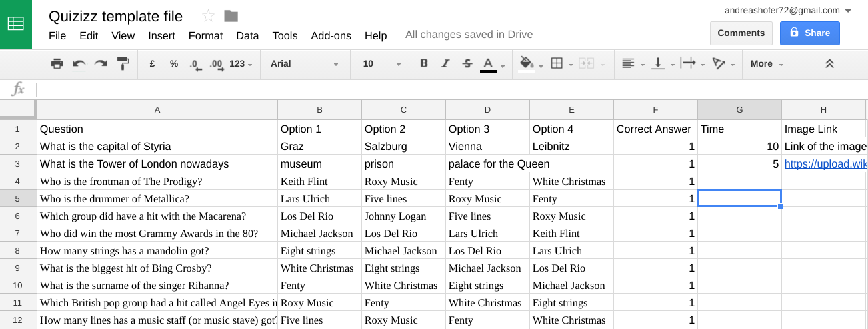Format as currency with pound icon
The height and width of the screenshot is (329, 868).
[153, 63]
